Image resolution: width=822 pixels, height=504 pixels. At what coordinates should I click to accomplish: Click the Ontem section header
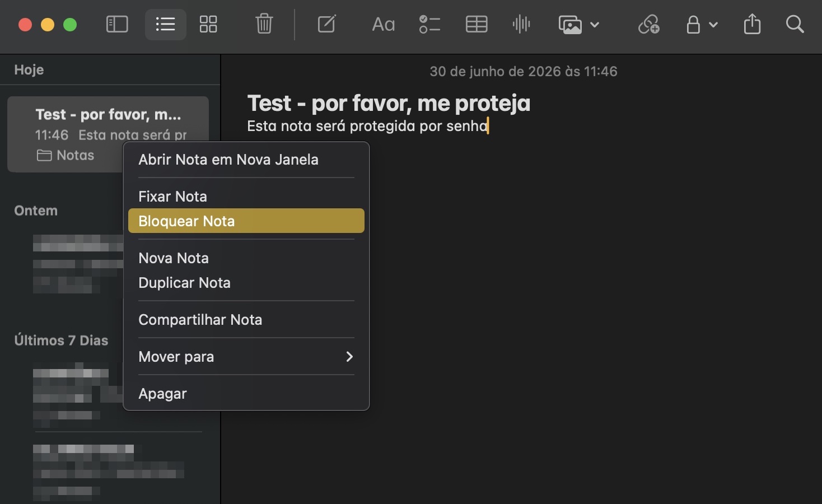(x=36, y=211)
